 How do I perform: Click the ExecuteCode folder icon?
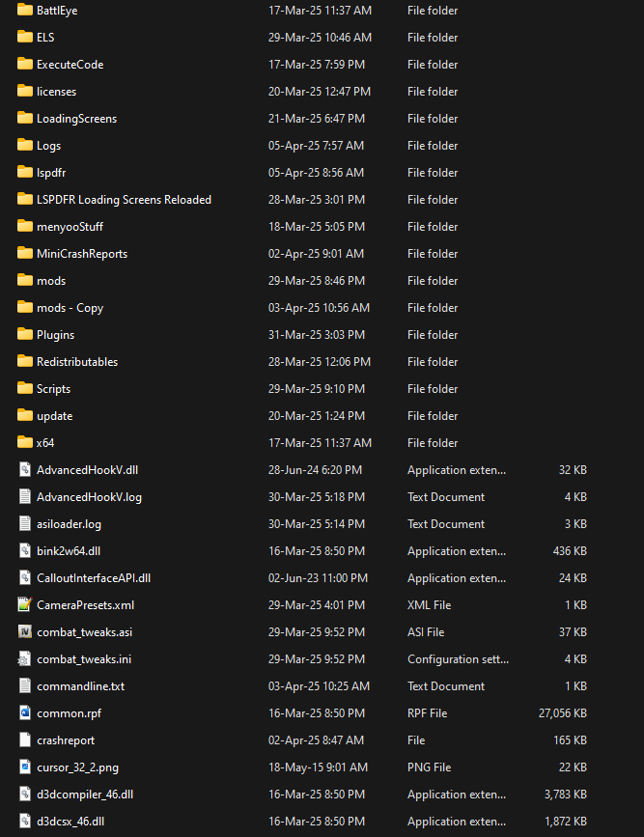tap(24, 64)
